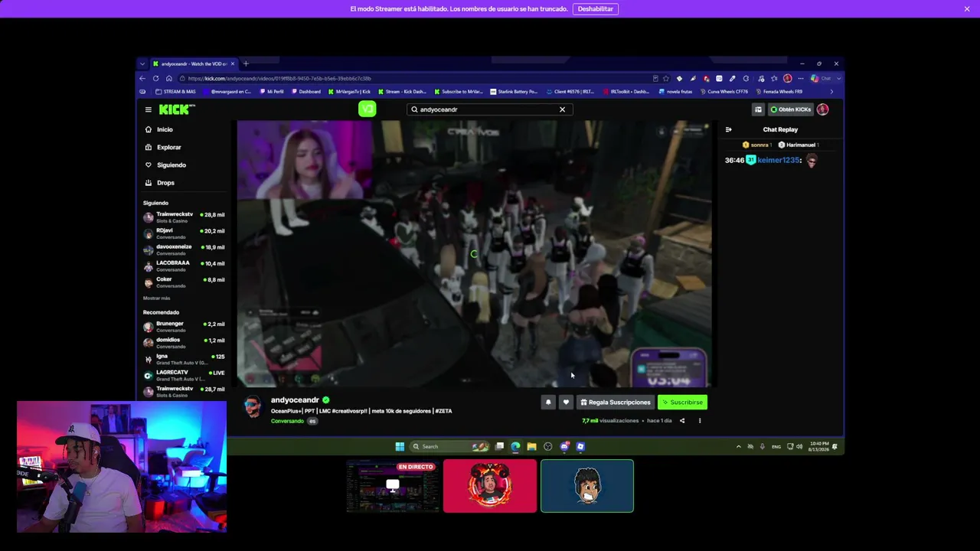This screenshot has width=980, height=551.
Task: Open Brunenger recommended channel
Action: coord(184,327)
